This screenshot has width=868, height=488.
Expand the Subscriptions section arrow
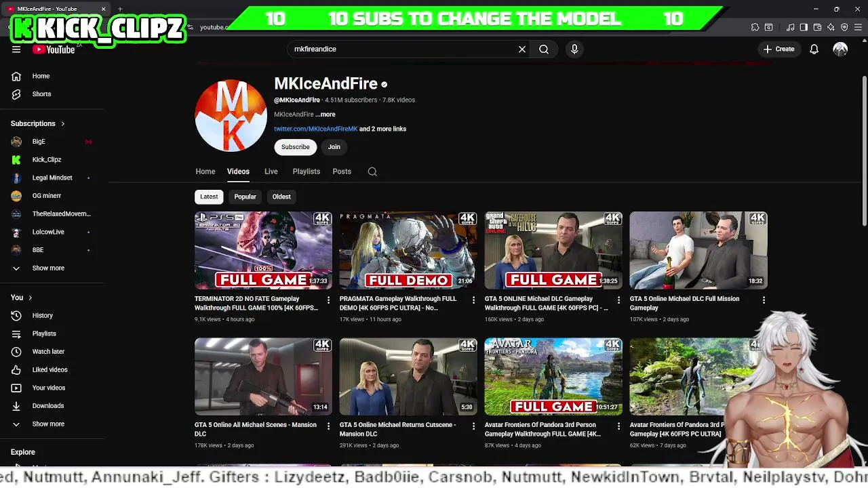pyautogui.click(x=62, y=123)
